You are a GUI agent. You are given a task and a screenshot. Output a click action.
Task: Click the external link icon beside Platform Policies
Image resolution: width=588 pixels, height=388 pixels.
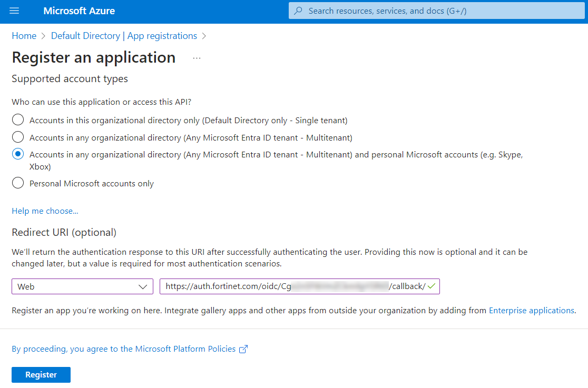(x=243, y=349)
